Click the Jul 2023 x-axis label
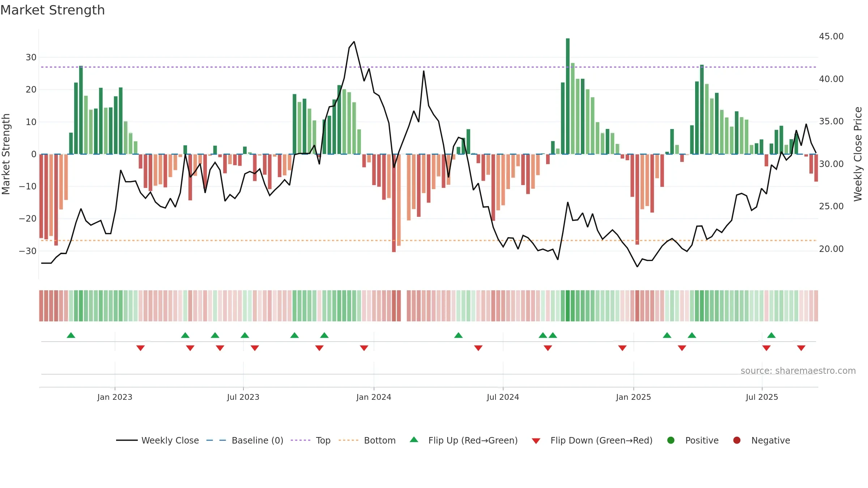The image size is (868, 488). tap(243, 397)
